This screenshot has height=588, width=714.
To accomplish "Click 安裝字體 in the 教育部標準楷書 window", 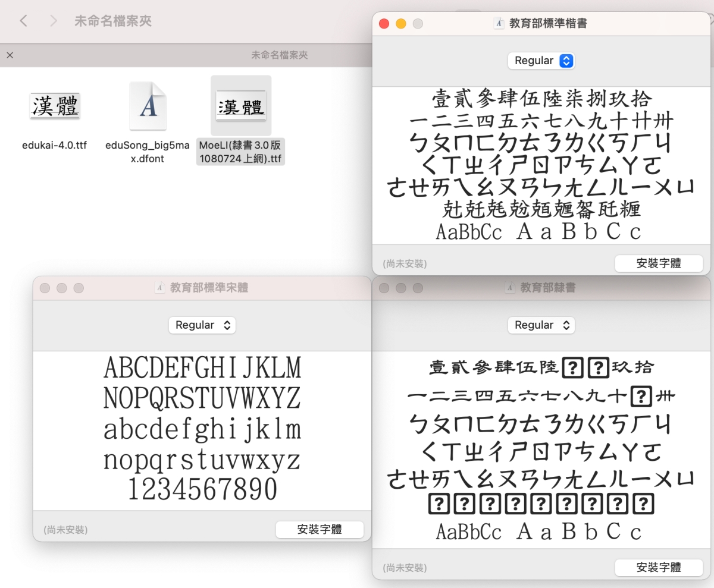I will [x=659, y=263].
